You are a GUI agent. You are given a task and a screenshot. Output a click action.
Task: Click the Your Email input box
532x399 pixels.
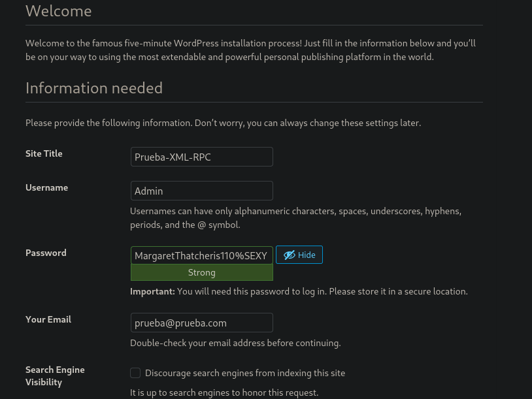click(201, 323)
